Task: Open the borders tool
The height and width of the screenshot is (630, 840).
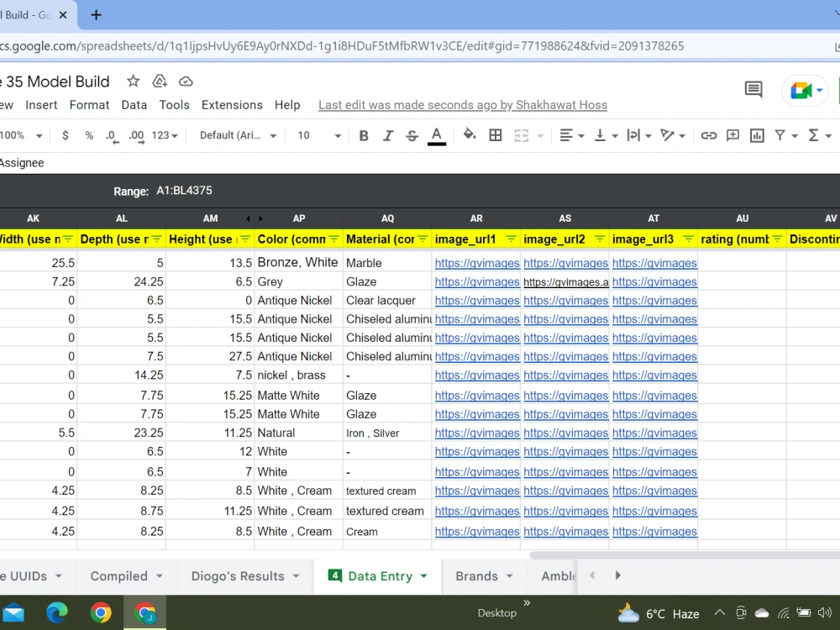Action: pos(496,135)
